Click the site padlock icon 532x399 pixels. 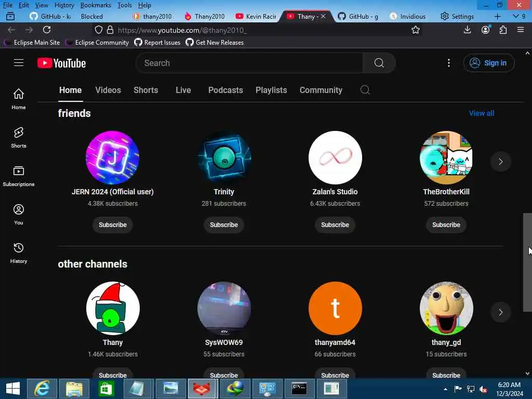click(110, 30)
